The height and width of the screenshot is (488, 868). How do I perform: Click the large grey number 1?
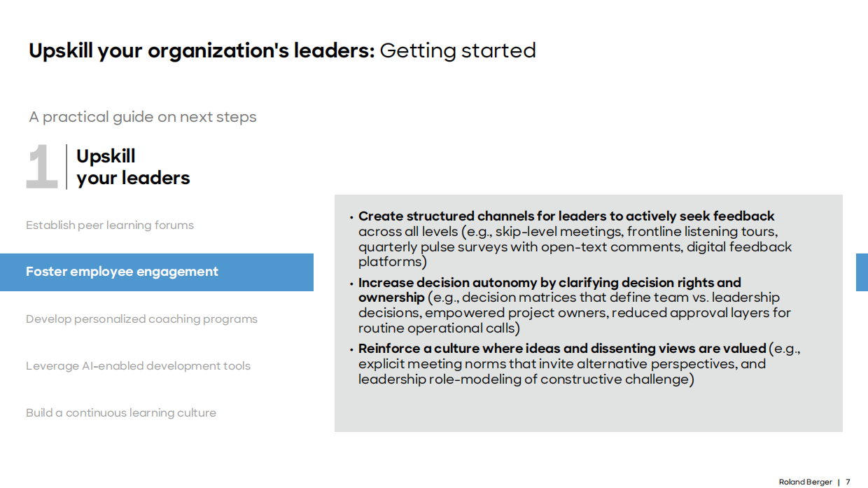pyautogui.click(x=41, y=167)
